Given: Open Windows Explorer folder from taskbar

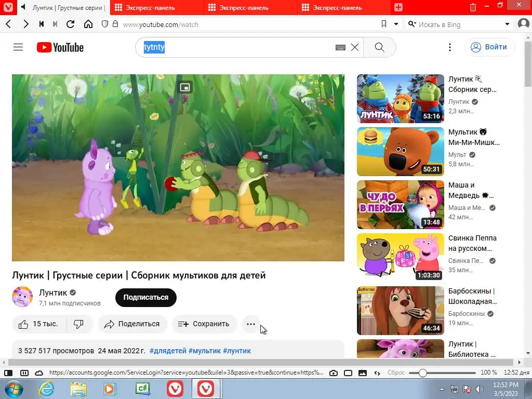Looking at the screenshot, I should (x=79, y=389).
